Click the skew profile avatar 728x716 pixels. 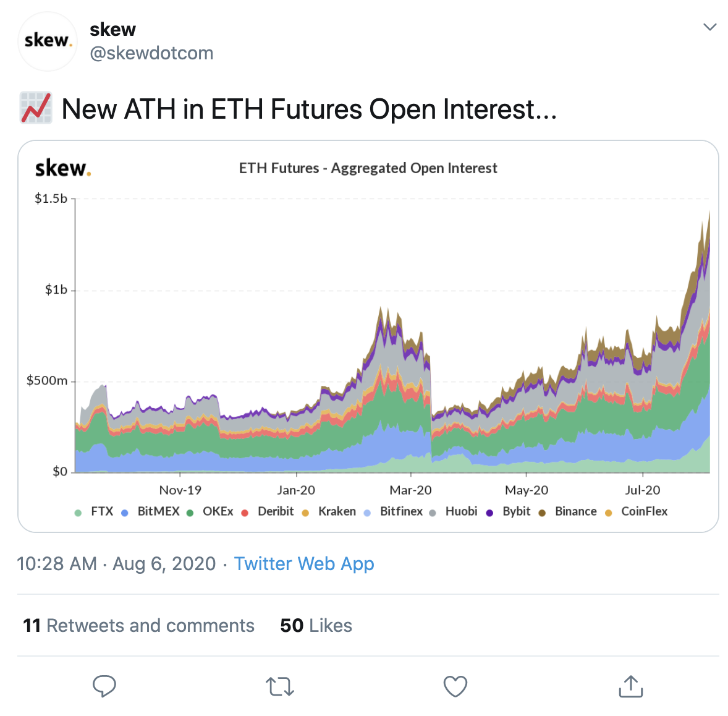[x=48, y=41]
